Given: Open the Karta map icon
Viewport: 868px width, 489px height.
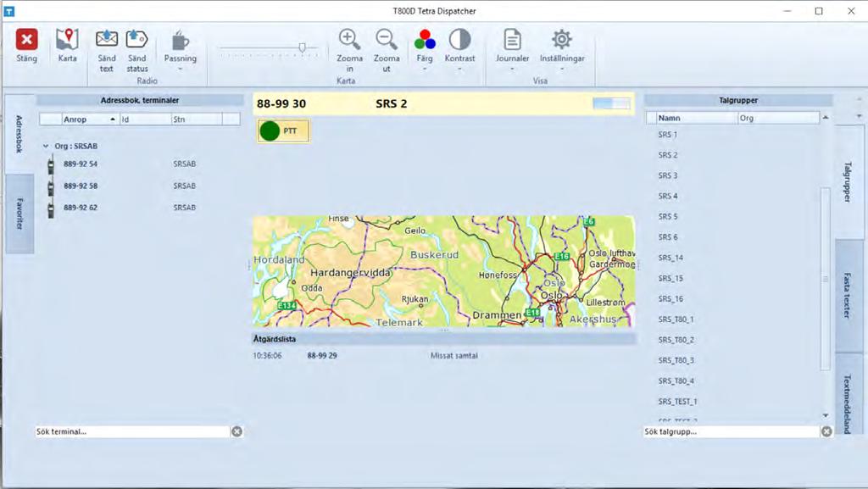Looking at the screenshot, I should pos(67,39).
